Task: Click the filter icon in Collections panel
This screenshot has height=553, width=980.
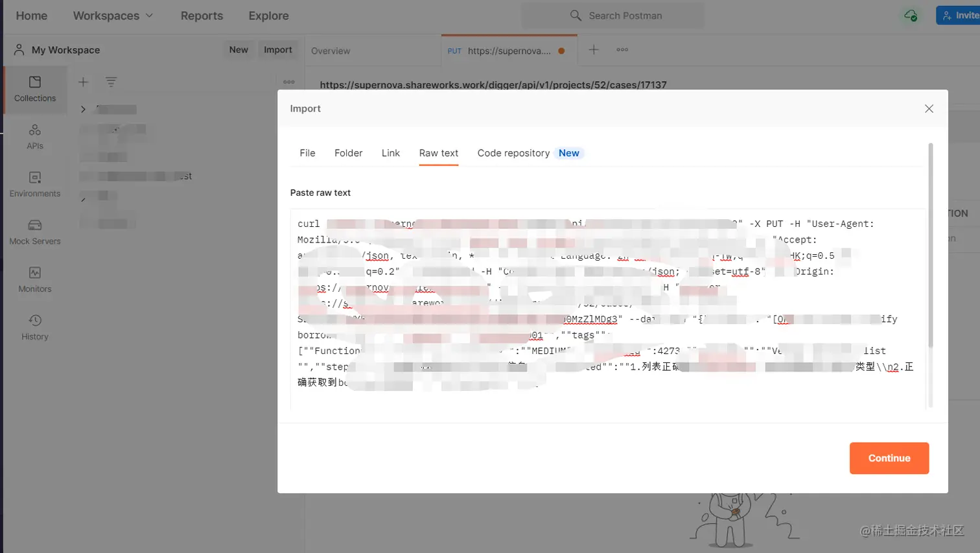Action: (111, 82)
